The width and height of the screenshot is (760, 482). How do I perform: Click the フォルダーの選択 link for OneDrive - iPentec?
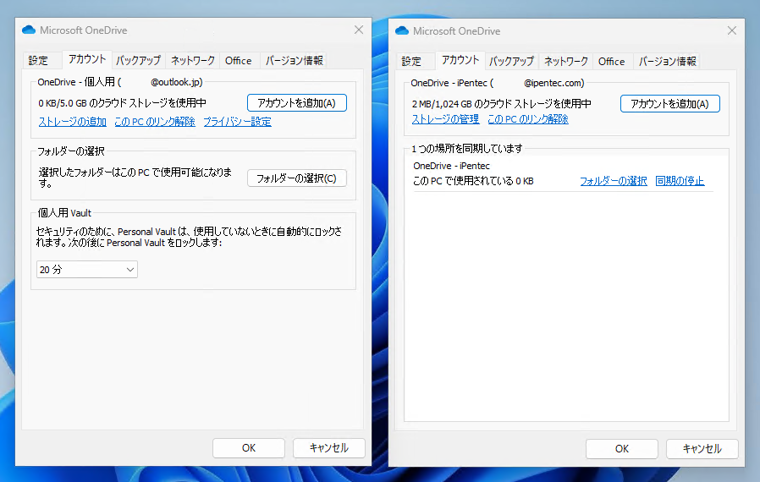click(x=614, y=181)
